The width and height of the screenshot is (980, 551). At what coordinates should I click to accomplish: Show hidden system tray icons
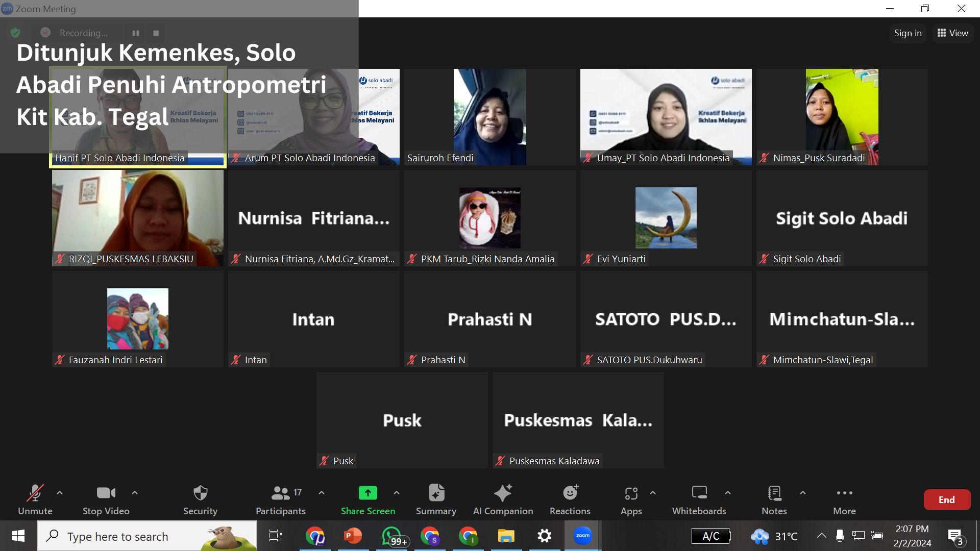(x=821, y=536)
